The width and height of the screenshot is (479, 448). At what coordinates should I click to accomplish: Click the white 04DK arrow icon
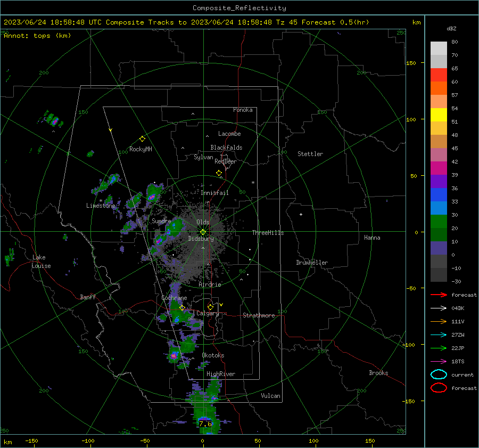[439, 308]
